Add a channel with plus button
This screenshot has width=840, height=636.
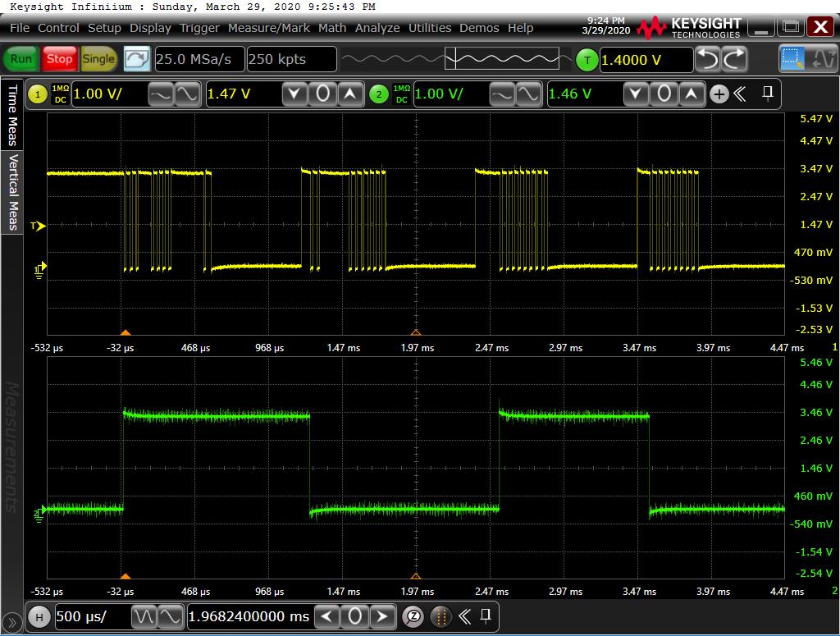[719, 94]
